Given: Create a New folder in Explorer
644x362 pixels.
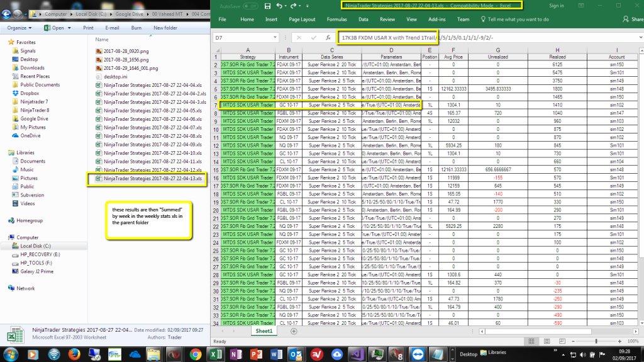Looking at the screenshot, I should [165, 28].
